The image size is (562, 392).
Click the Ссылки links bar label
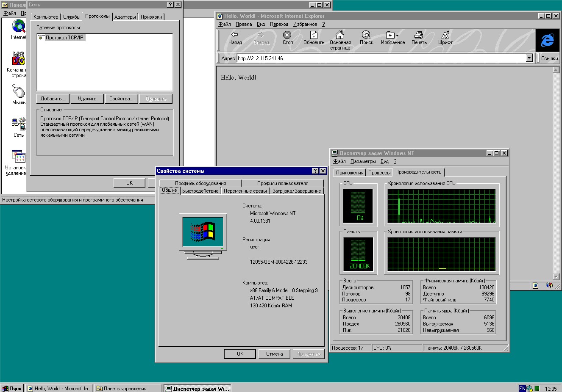(x=549, y=58)
